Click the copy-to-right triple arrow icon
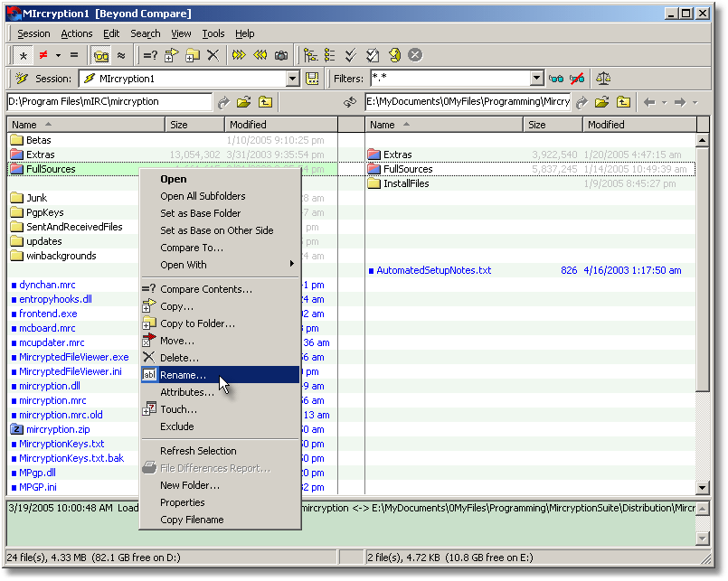 [x=239, y=56]
